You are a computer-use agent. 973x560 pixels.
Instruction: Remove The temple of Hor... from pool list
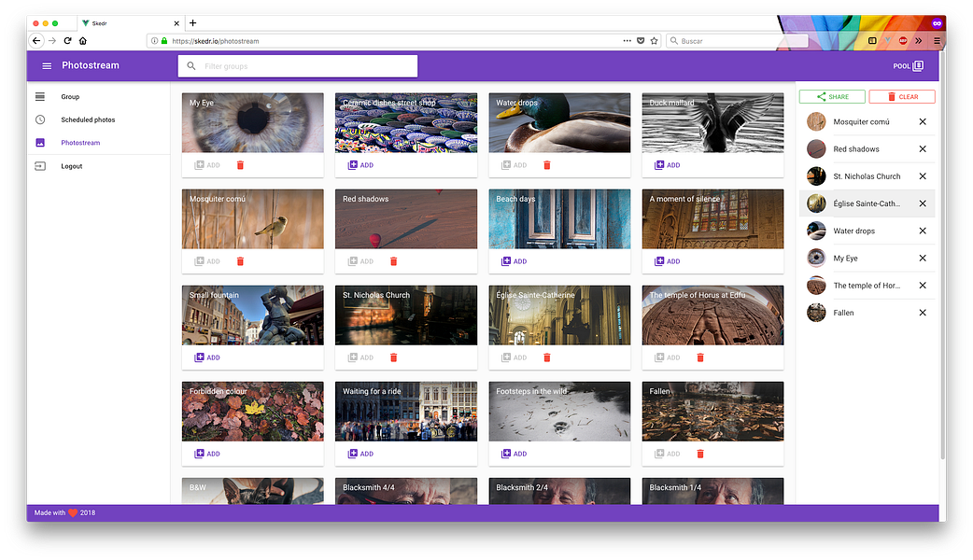923,286
